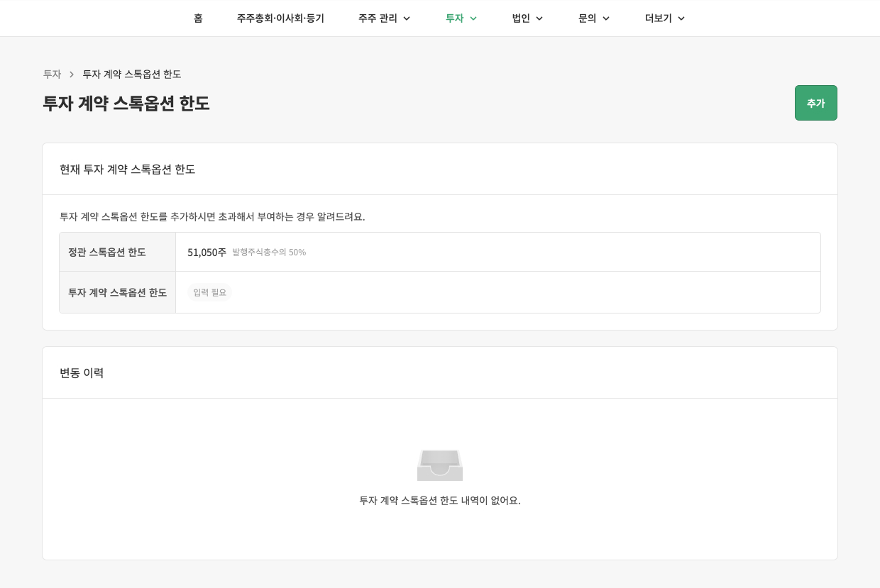Select the 법인 menu text
880x588 pixels.
[519, 18]
